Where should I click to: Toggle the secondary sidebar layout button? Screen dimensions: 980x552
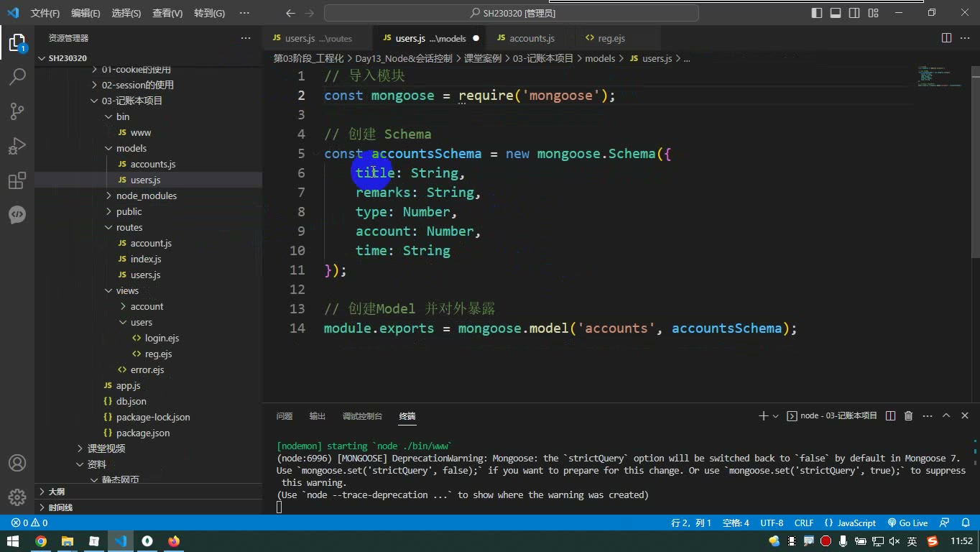[854, 13]
